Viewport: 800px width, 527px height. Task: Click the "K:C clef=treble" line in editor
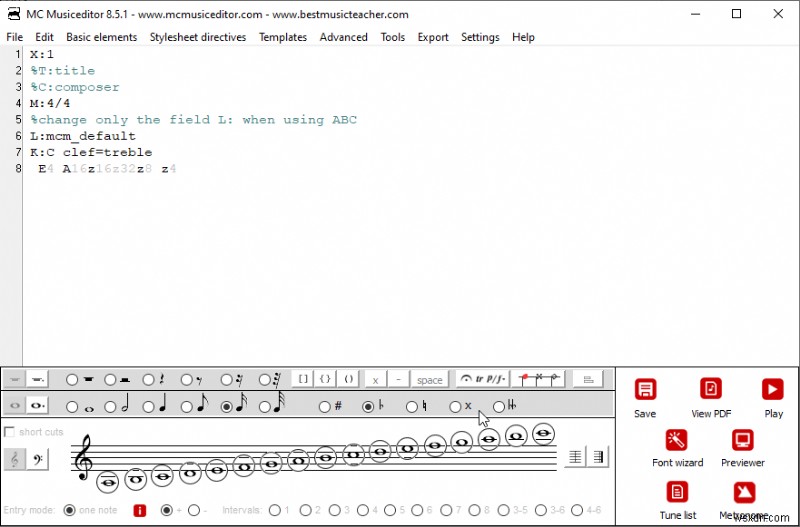(x=91, y=153)
